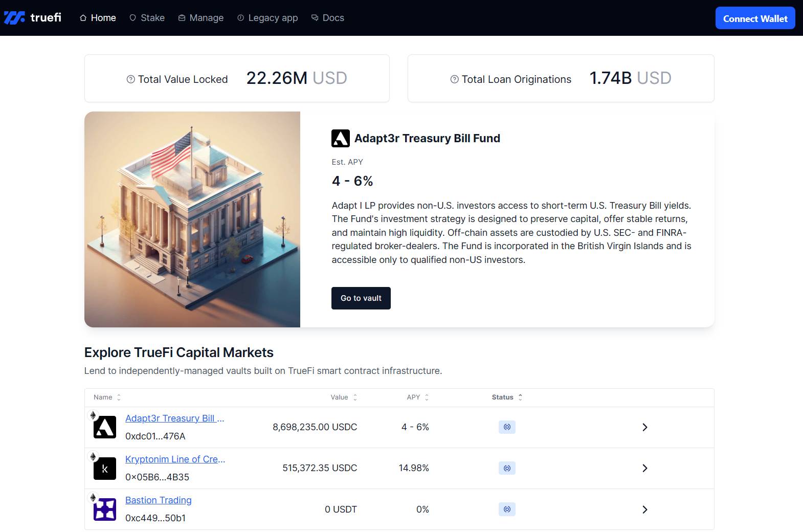Click the 0 USDT value

(341, 509)
